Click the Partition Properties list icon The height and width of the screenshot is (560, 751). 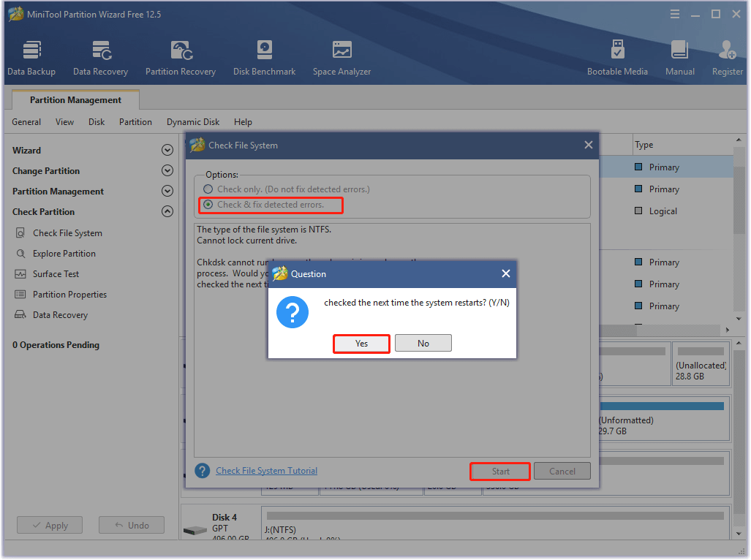[x=20, y=295]
